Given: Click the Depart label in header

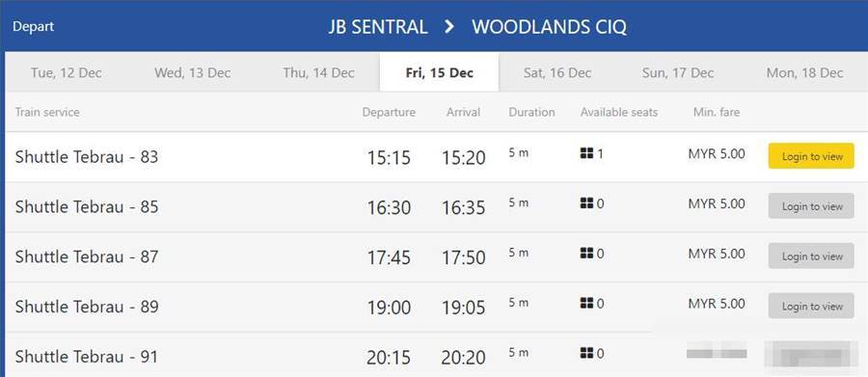Looking at the screenshot, I should click(x=33, y=27).
